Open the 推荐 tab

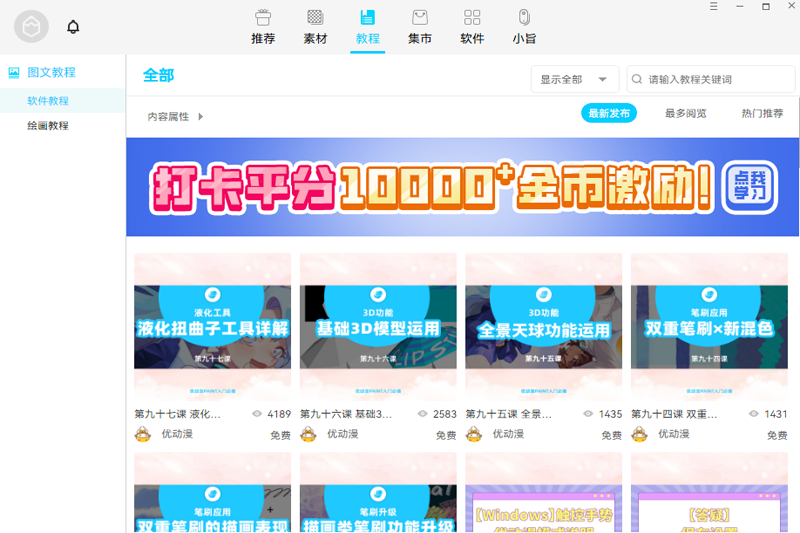[x=263, y=28]
